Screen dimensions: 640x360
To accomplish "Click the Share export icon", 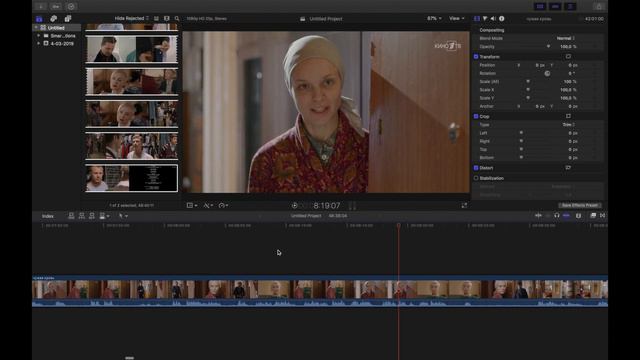I will point(599,7).
